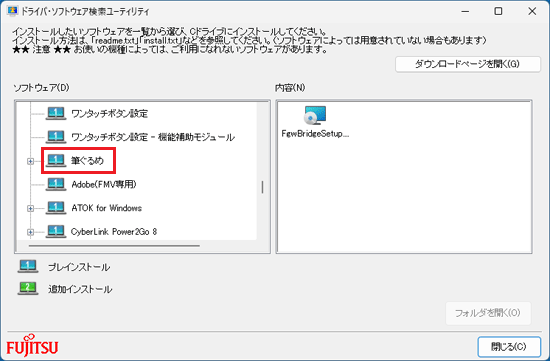Viewport: 550px width, 361px height.
Task: Close the window with the X button
Action: point(532,11)
